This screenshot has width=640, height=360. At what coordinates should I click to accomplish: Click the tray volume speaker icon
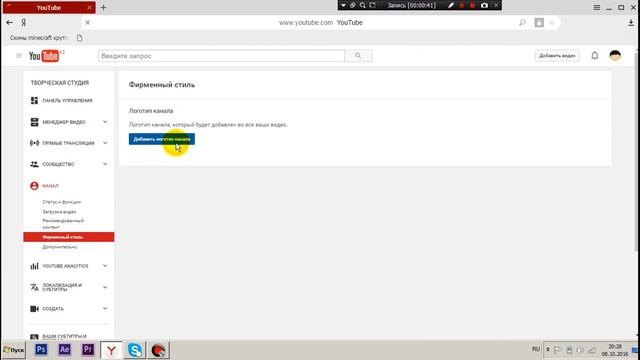(x=580, y=350)
